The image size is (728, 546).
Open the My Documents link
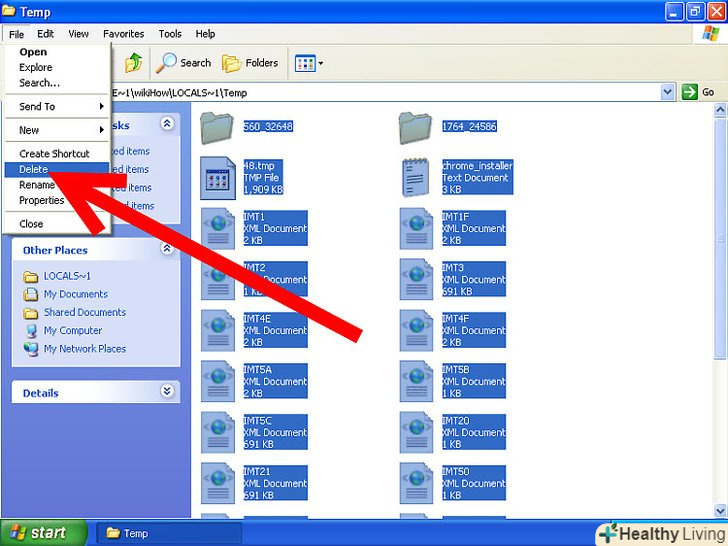coord(75,294)
